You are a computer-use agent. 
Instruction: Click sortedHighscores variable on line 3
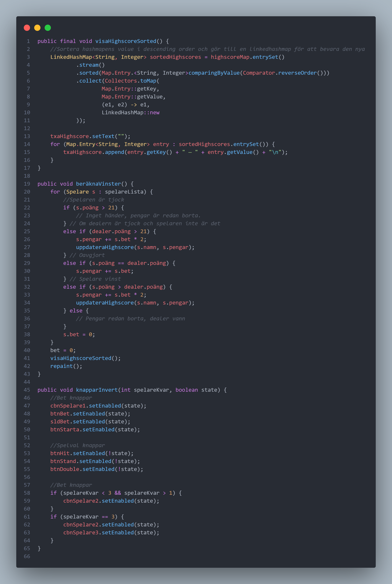pos(175,57)
